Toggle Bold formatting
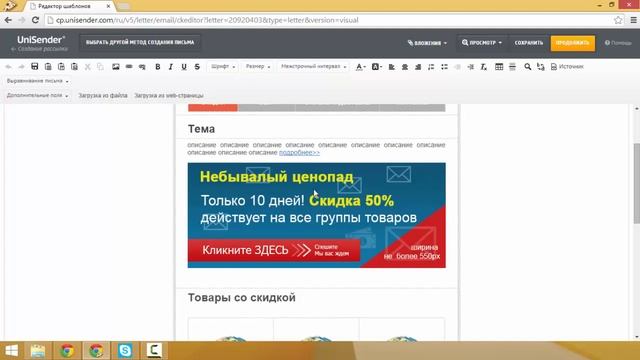The height and width of the screenshot is (360, 640). pyautogui.click(x=158, y=67)
